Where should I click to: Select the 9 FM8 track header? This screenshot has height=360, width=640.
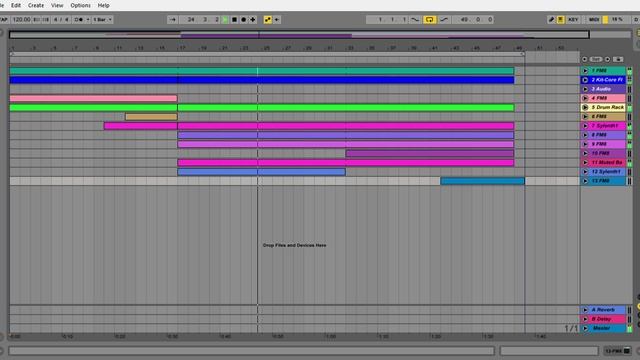click(603, 144)
